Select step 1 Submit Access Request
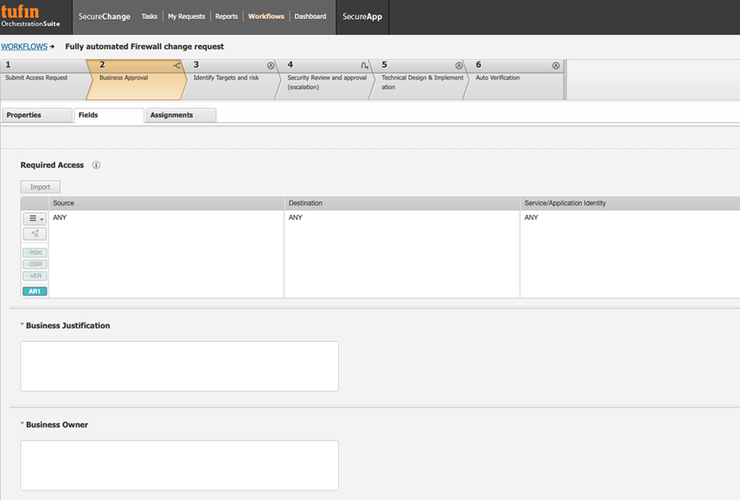The height and width of the screenshot is (500, 740). [44, 79]
